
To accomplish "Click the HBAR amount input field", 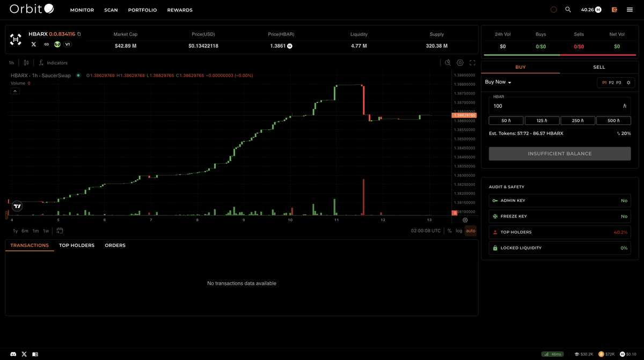I will 560,106.
